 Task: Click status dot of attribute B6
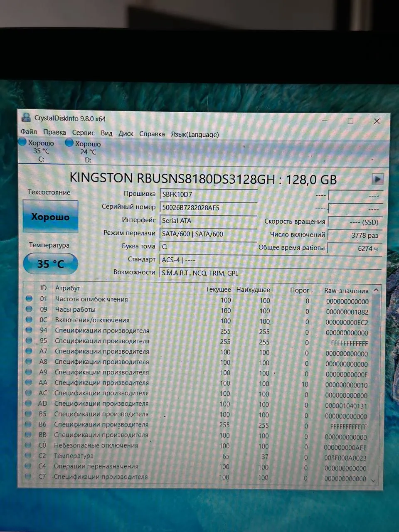pyautogui.click(x=28, y=424)
